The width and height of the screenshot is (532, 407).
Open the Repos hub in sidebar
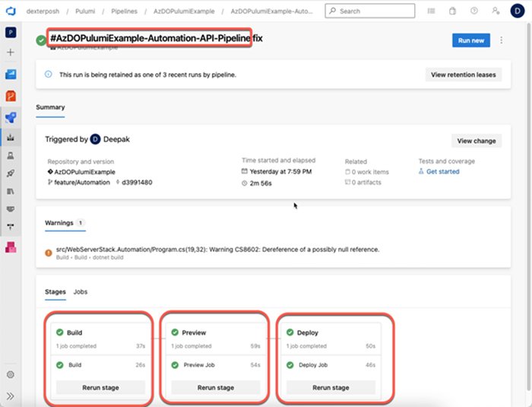click(11, 96)
